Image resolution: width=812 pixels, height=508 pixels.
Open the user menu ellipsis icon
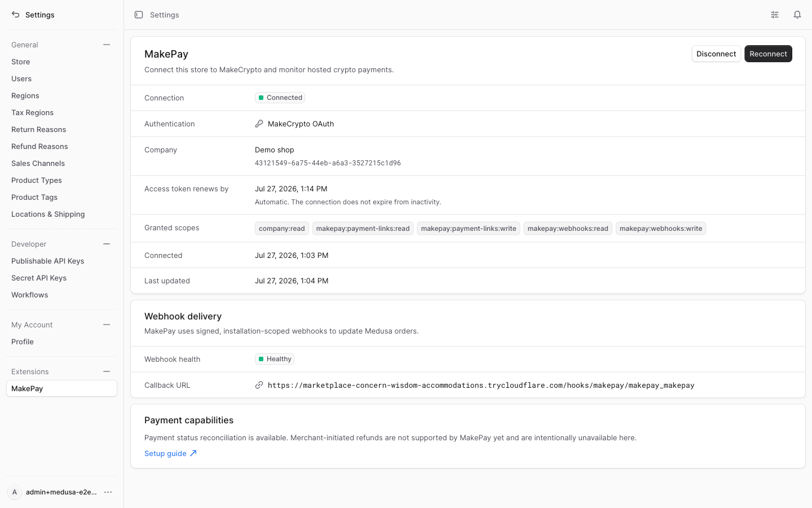108,492
